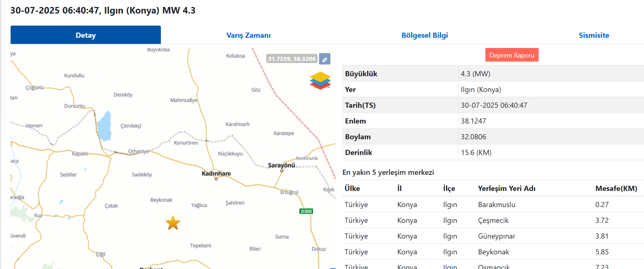Open the map layers switcher icon
Screen dimensions: 644x269
click(x=320, y=80)
